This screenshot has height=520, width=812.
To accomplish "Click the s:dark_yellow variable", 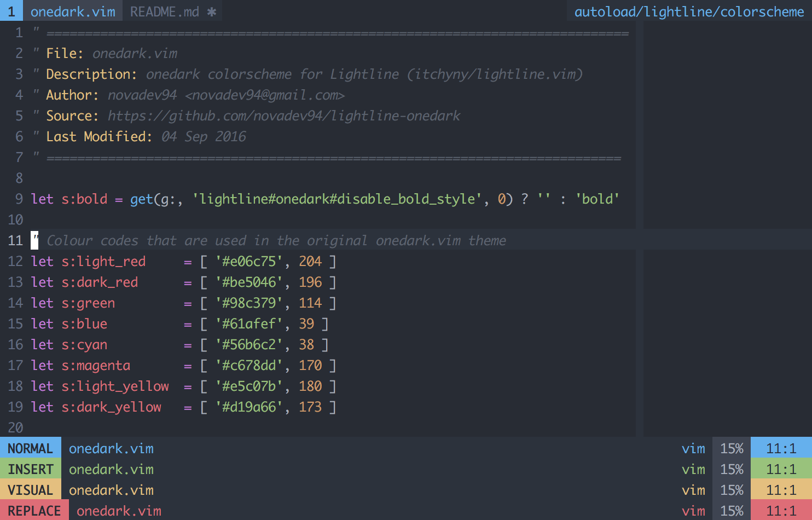I will pos(111,407).
